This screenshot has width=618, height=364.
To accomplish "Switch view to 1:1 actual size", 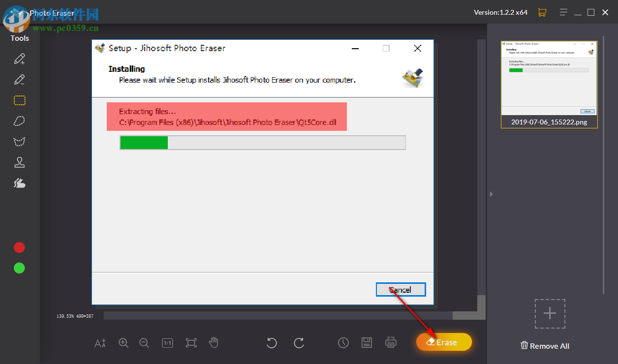I will tap(167, 343).
